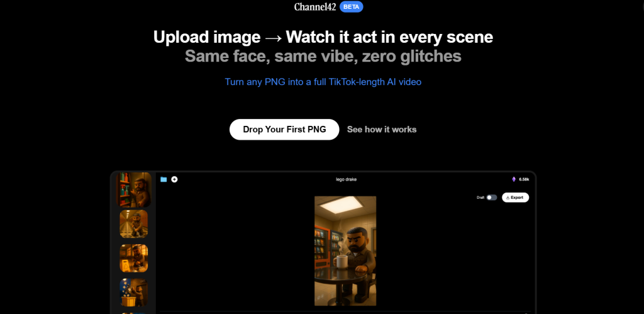This screenshot has width=644, height=314.
Task: Click the blue BETA badge
Action: click(352, 7)
